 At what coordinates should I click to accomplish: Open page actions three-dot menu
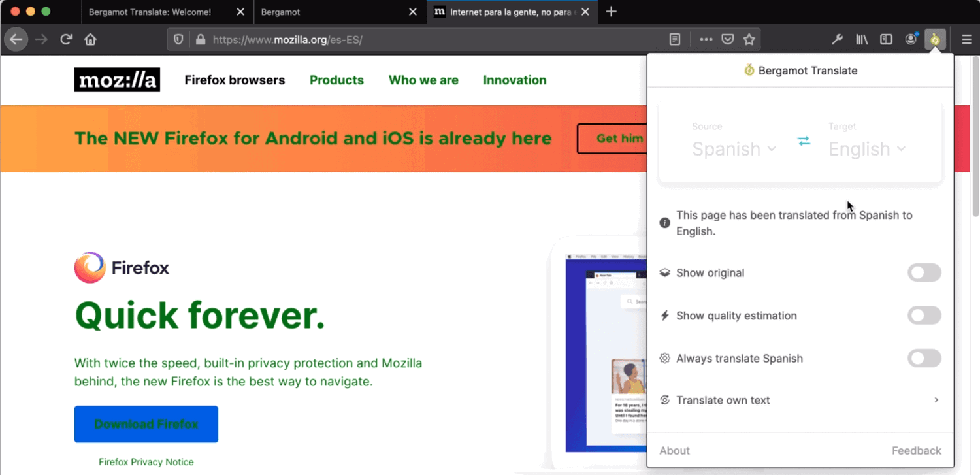[706, 40]
